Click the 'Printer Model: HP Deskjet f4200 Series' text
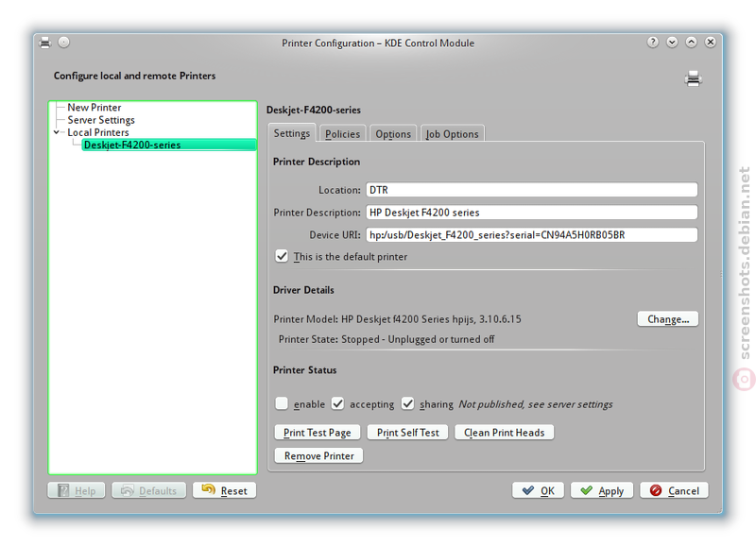The image size is (756, 547). pos(397,319)
